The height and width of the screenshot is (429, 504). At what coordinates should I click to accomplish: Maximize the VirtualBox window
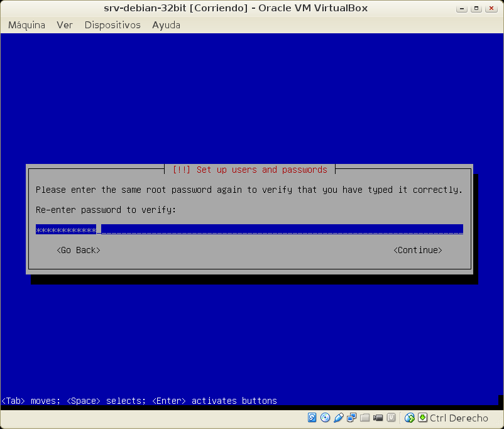coord(477,8)
